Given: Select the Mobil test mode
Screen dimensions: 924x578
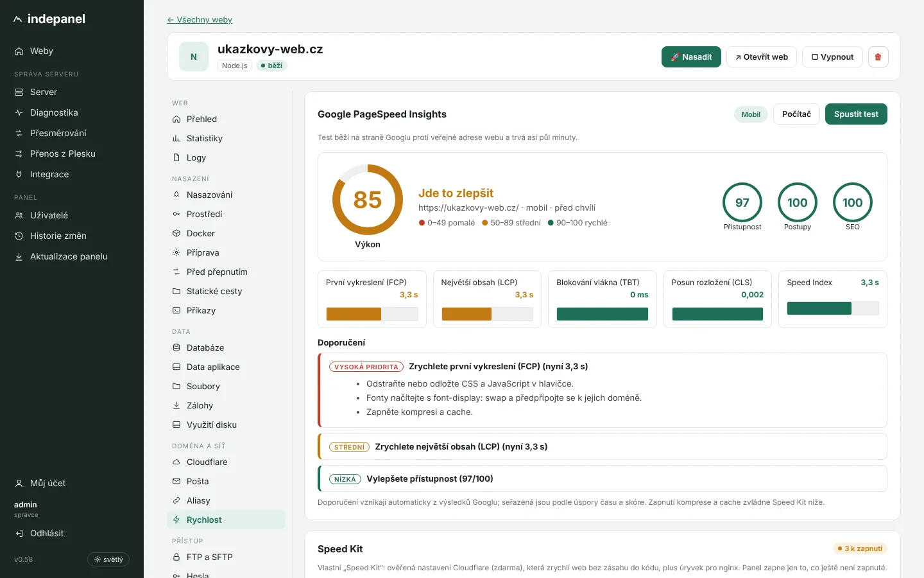Looking at the screenshot, I should [751, 114].
